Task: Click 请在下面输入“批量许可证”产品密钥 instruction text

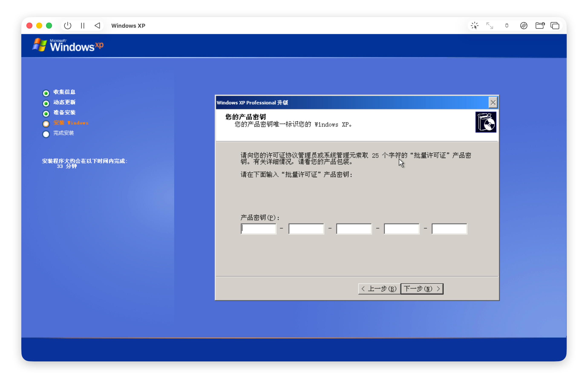Action: pyautogui.click(x=297, y=175)
